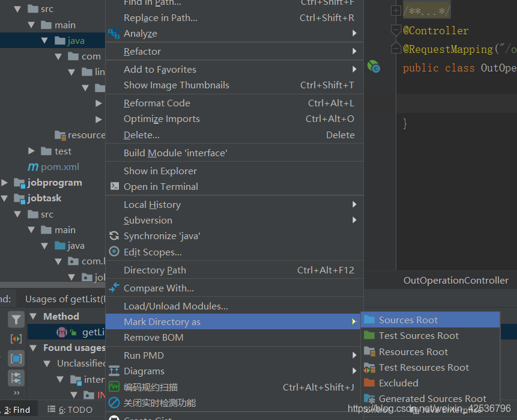Collapse the Method node in the Find panel
The image size is (517, 420).
33,316
